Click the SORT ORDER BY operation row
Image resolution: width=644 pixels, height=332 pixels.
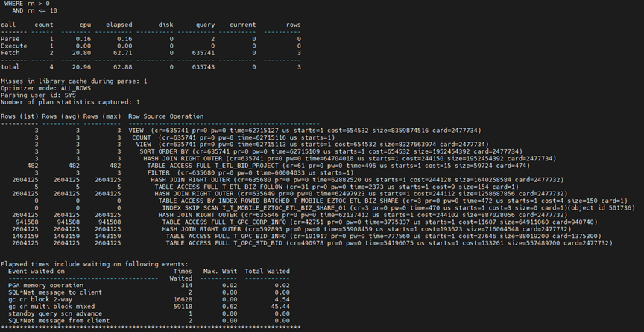[331, 151]
